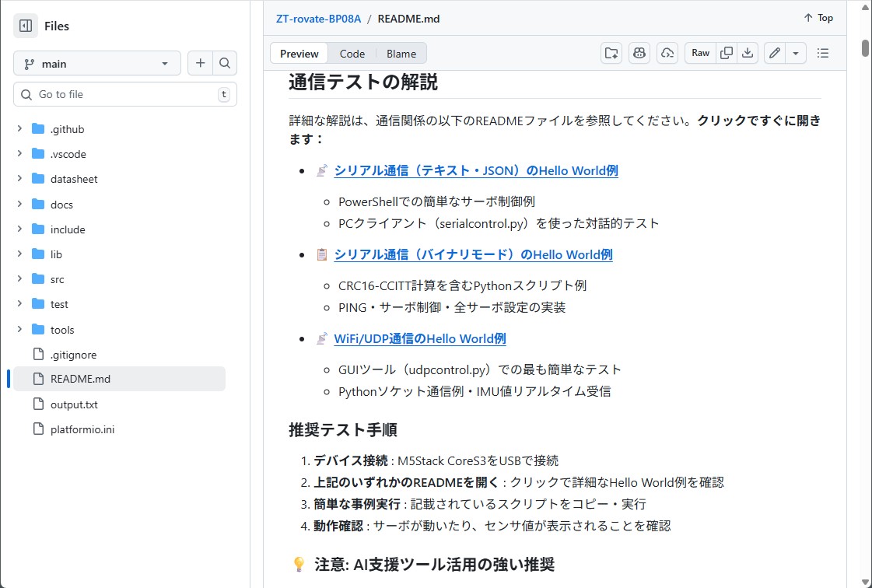Click the search files magnifier icon
This screenshot has height=588, width=872.
[224, 63]
